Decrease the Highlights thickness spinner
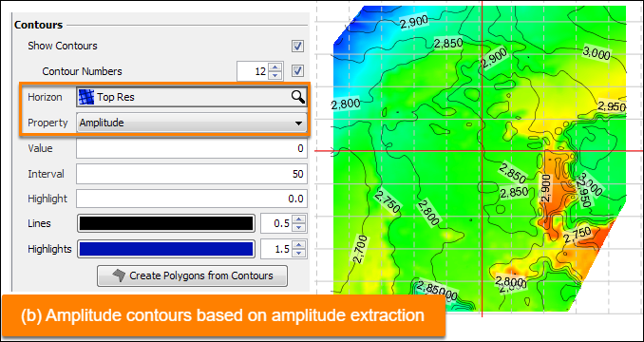644x342 pixels. (299, 254)
